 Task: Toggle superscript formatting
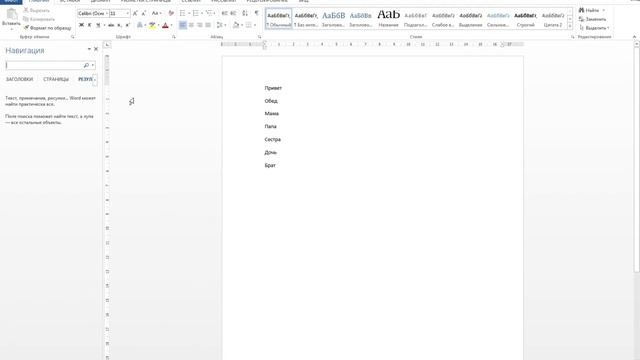click(128, 25)
